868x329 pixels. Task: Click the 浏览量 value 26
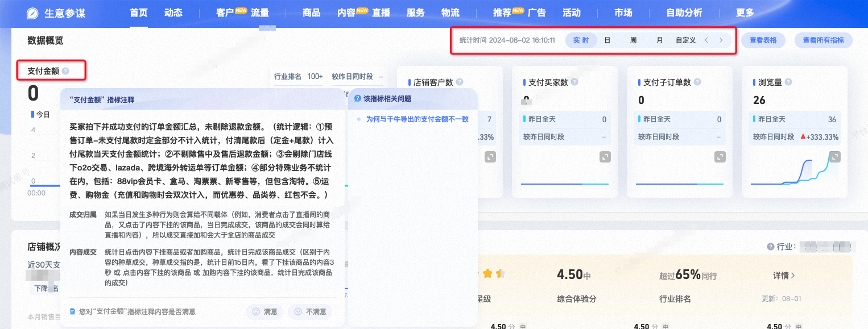759,101
